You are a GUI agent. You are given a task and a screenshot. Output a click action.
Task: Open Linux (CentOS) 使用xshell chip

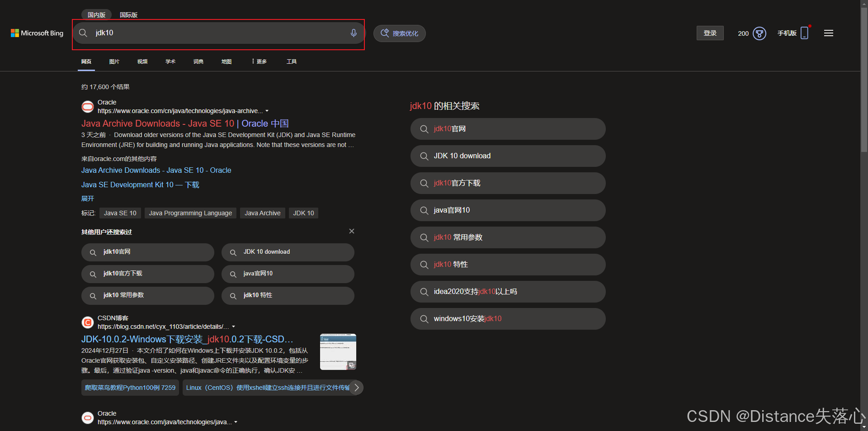coord(267,388)
